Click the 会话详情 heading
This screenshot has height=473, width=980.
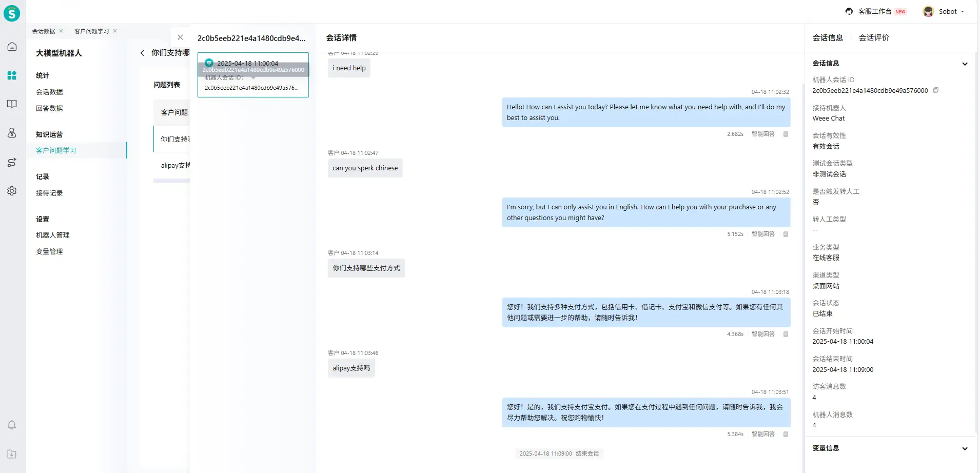click(341, 37)
